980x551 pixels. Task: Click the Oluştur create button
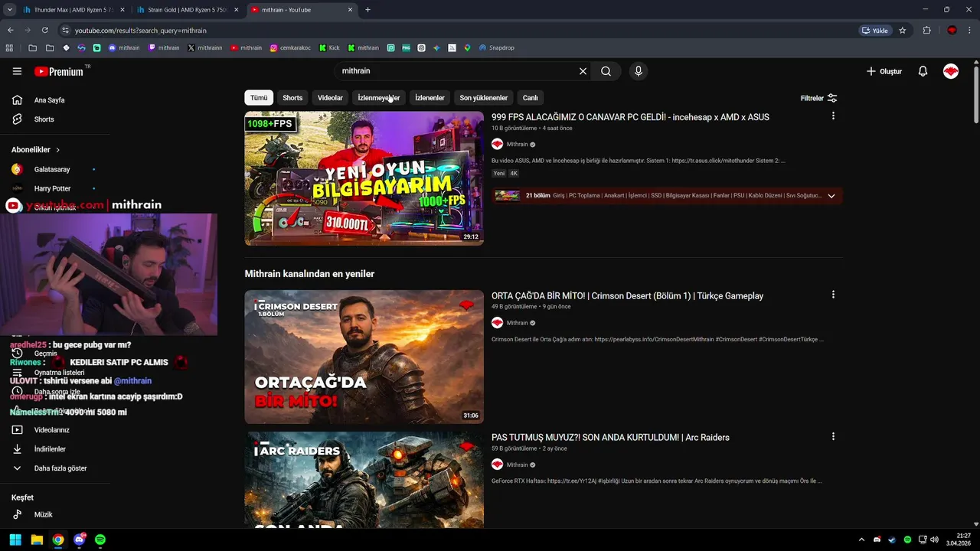click(x=884, y=71)
